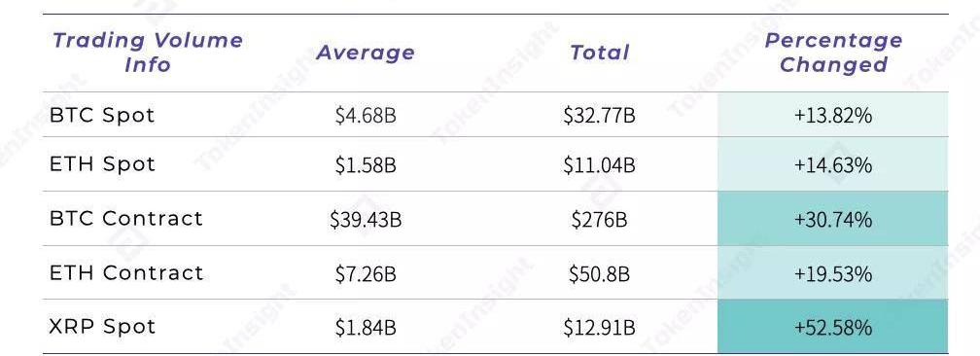This screenshot has height=356, width=980.
Task: Select the $12.91B total value
Action: click(x=599, y=328)
